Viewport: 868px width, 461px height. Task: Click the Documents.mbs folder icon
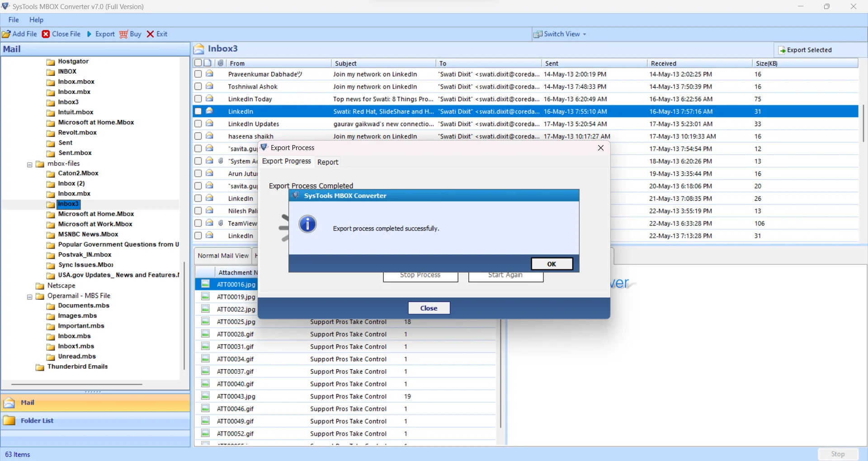coord(51,306)
